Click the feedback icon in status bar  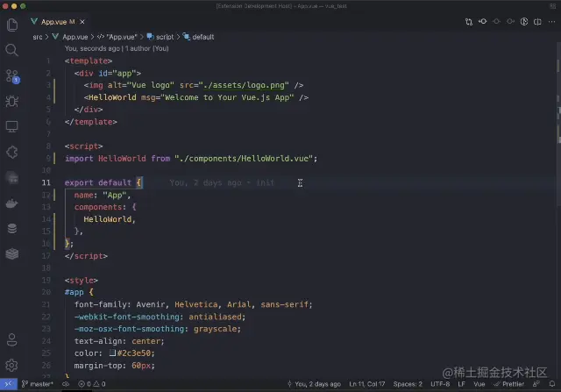coord(536,384)
